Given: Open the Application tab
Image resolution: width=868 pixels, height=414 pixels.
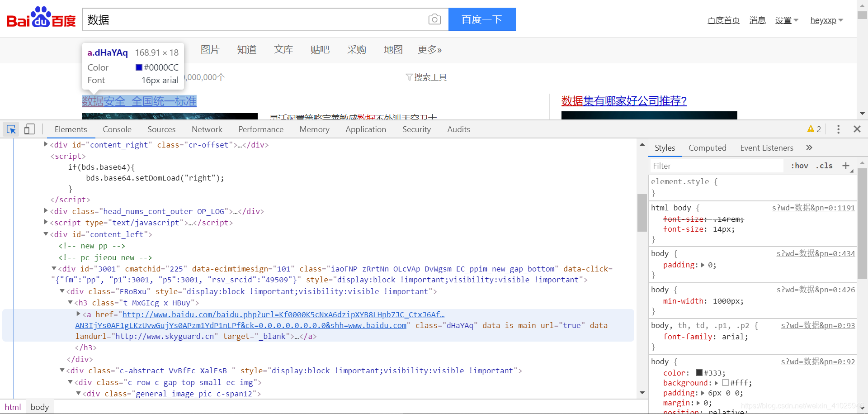Looking at the screenshot, I should pos(366,129).
